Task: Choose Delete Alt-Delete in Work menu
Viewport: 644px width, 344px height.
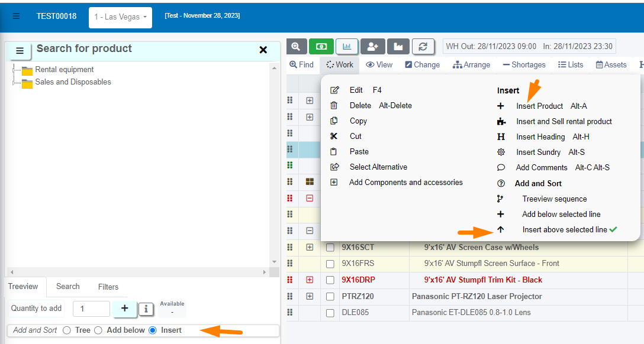Action: pyautogui.click(x=371, y=106)
